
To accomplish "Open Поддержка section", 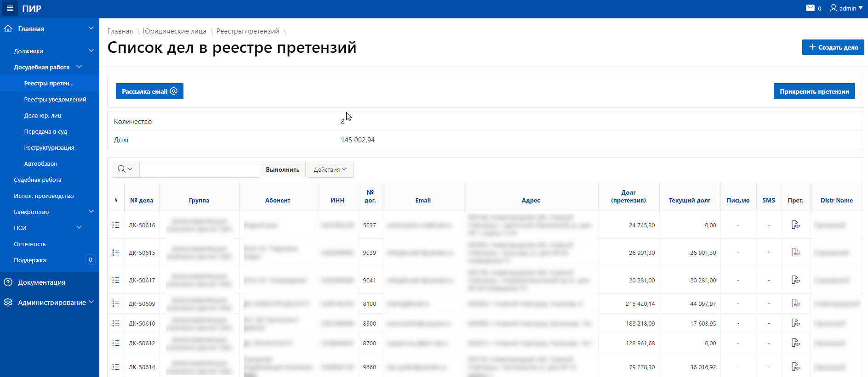I will click(x=30, y=260).
